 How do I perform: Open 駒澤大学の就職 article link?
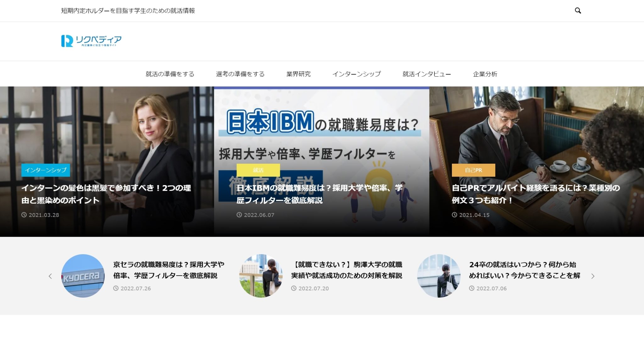click(347, 270)
